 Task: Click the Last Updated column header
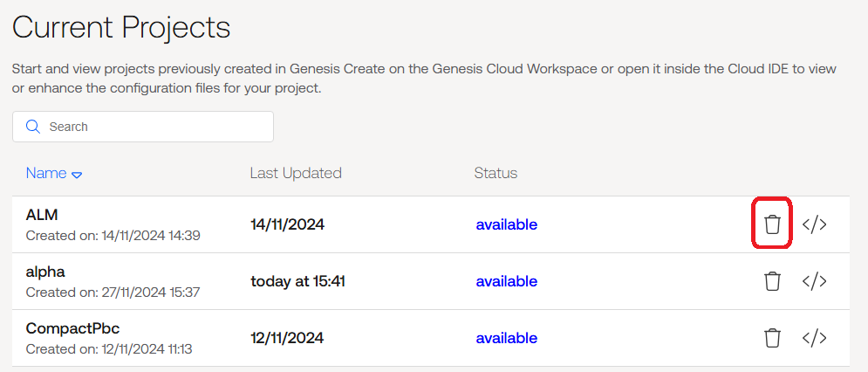pyautogui.click(x=296, y=173)
